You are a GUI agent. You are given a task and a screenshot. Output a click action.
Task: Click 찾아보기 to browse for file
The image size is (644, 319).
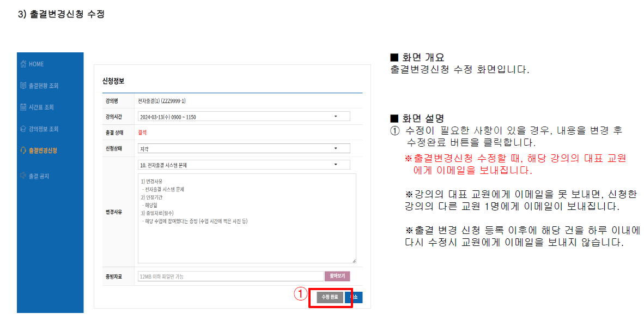click(337, 276)
